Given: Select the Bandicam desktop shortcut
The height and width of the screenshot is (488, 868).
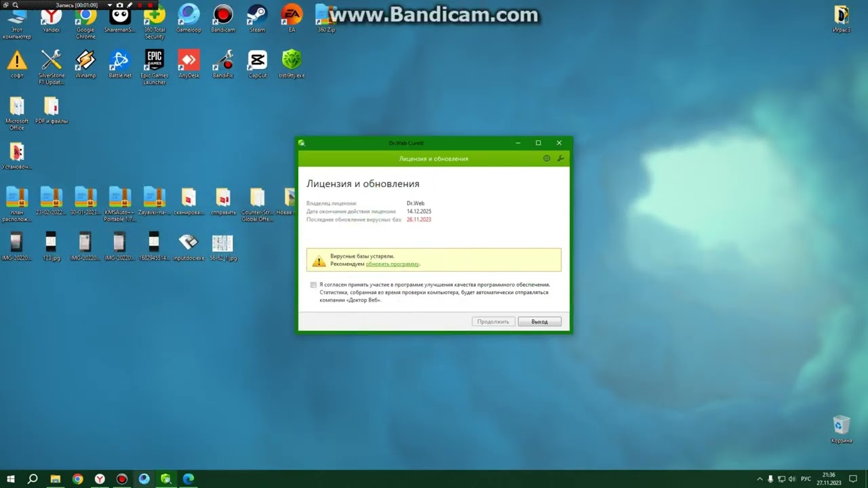Looking at the screenshot, I should tap(223, 18).
